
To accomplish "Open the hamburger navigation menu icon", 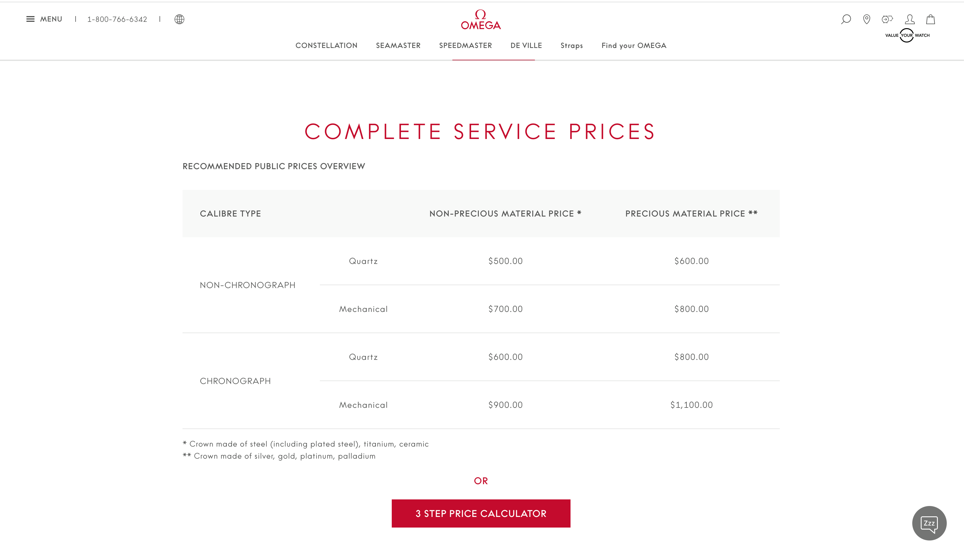I will point(30,19).
